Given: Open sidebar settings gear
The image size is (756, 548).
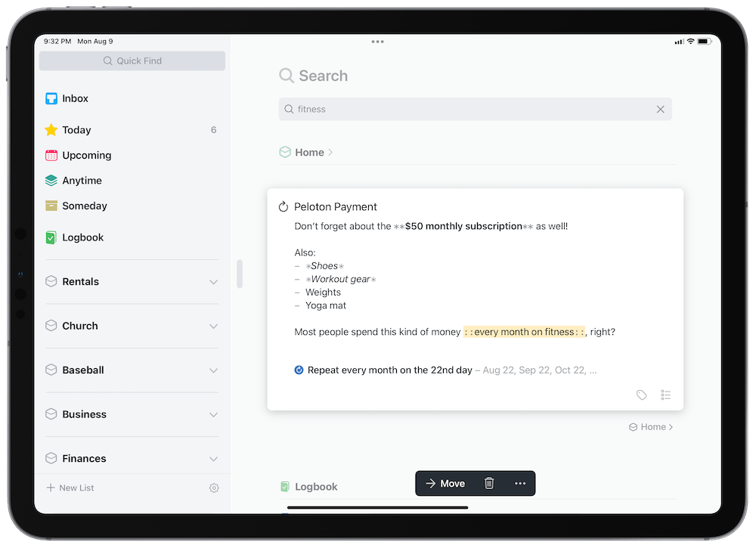Looking at the screenshot, I should (214, 488).
